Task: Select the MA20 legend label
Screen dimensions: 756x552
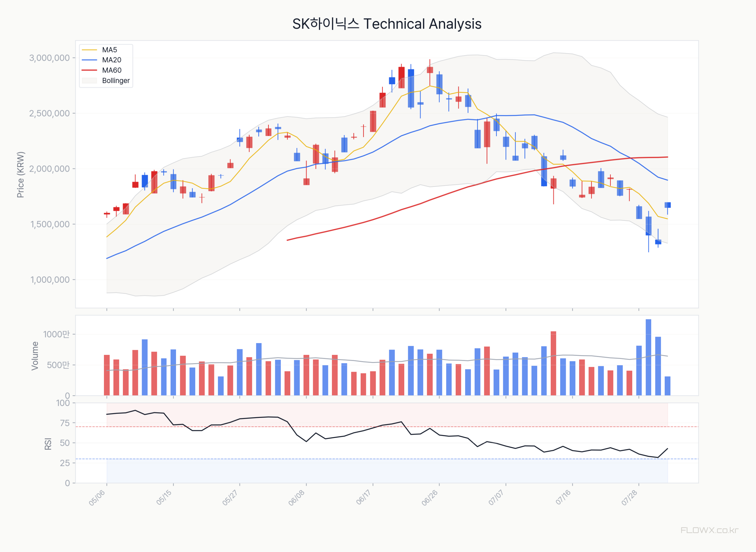Action: (x=112, y=60)
